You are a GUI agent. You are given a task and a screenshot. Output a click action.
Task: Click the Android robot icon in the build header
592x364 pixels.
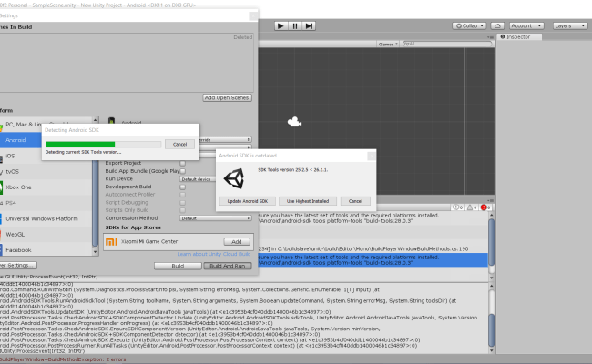click(111, 121)
